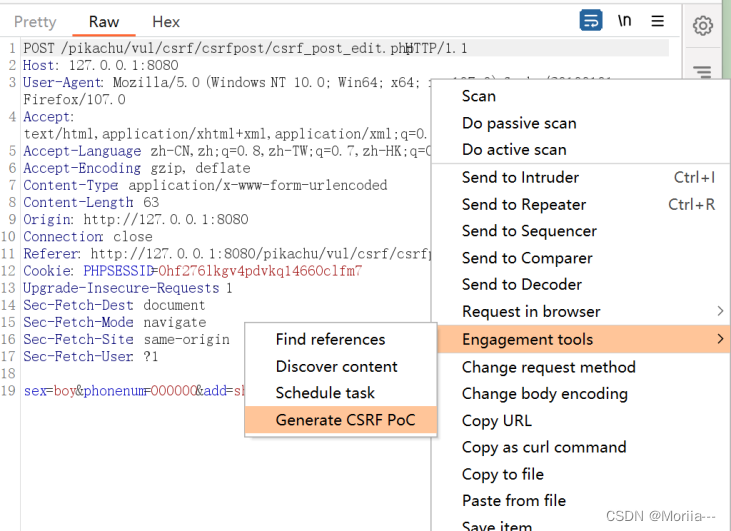Click the text/html Accept value line

point(225,134)
